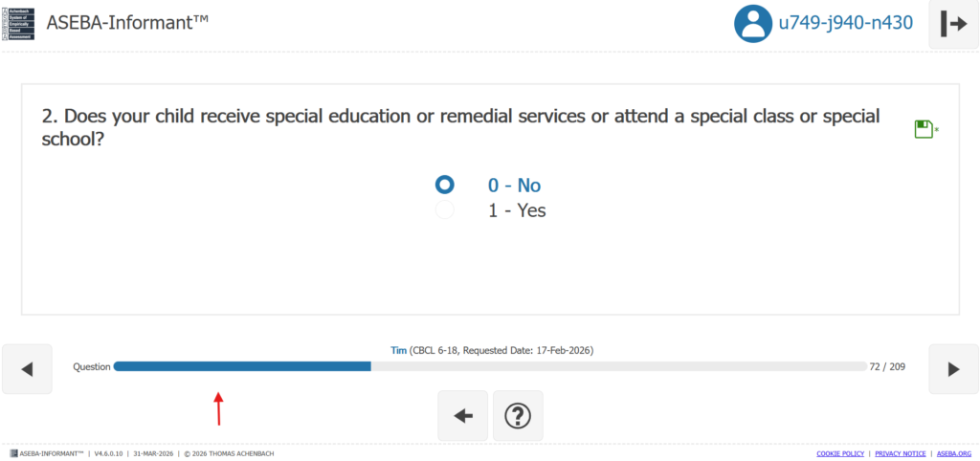Click the green floppy disk save icon
This screenshot has height=461, width=980.
point(924,130)
